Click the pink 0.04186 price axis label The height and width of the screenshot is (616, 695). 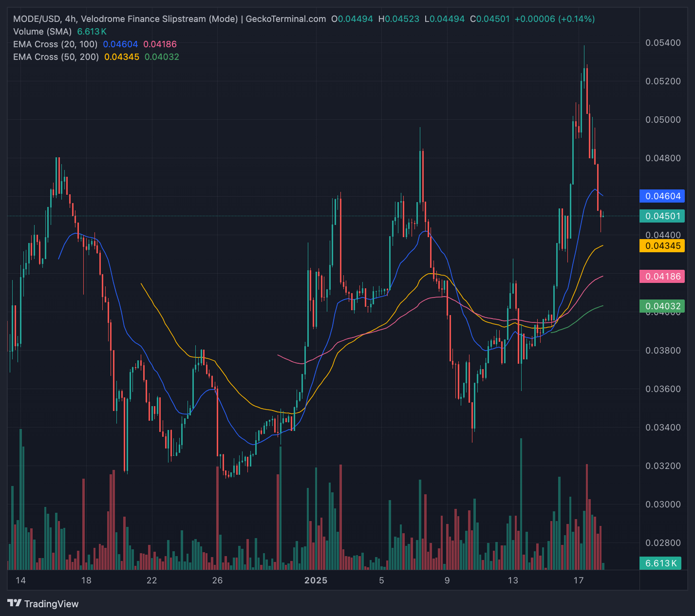point(662,277)
